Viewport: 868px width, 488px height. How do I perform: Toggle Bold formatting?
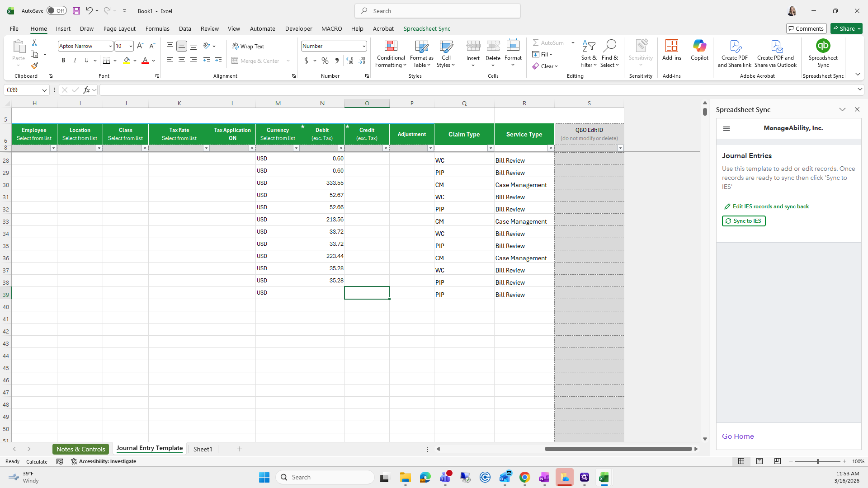63,61
